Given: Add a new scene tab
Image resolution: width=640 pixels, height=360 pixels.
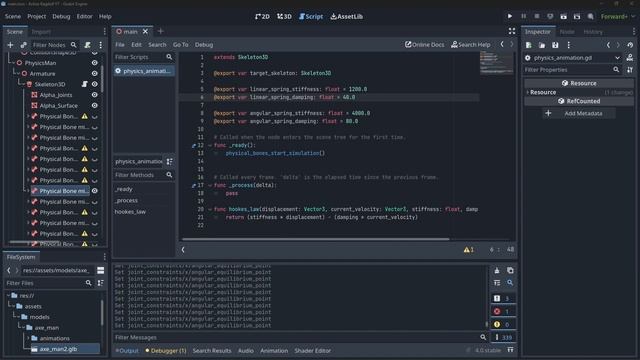Looking at the screenshot, I should click(x=160, y=31).
